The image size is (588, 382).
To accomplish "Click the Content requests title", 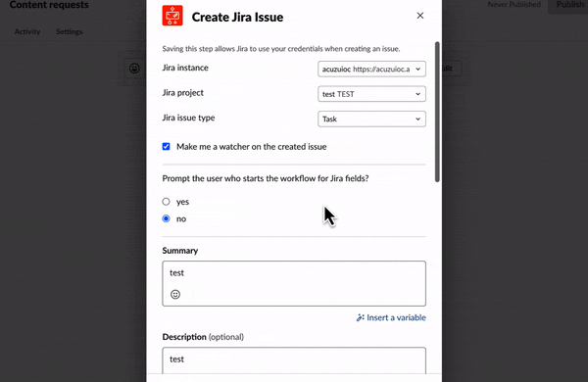I will click(49, 5).
